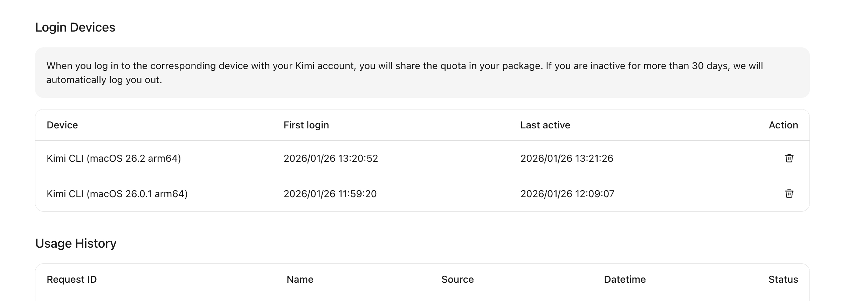Click the Usage History section heading

76,243
